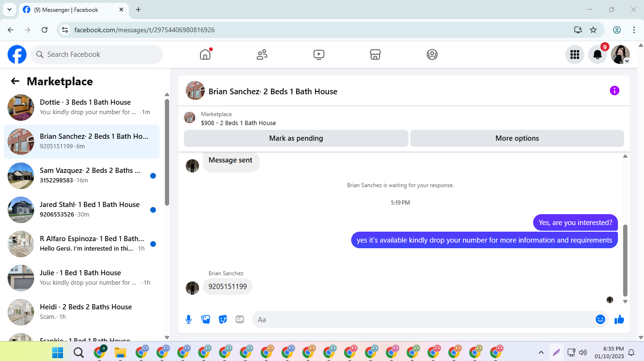Viewport: 644px width, 361px height.
Task: Open the volume control in system tray
Action: point(583,352)
